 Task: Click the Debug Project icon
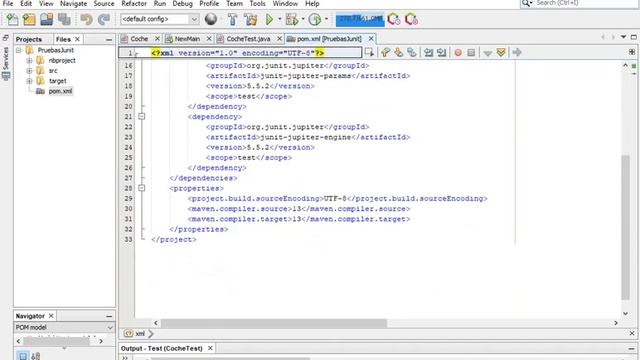click(291, 19)
